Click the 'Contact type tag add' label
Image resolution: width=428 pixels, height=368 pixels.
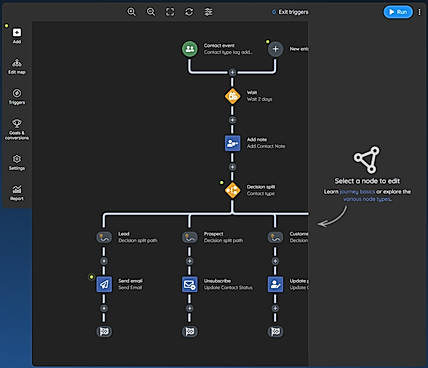click(228, 52)
